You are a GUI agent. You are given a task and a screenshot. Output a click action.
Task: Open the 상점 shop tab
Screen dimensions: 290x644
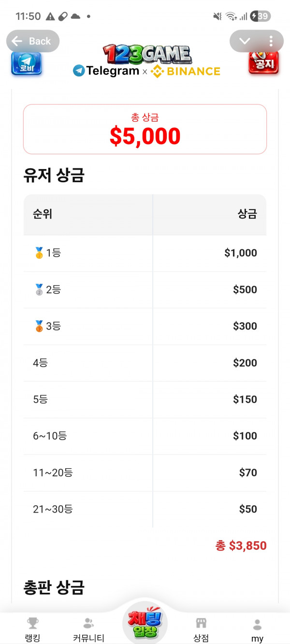point(201,630)
